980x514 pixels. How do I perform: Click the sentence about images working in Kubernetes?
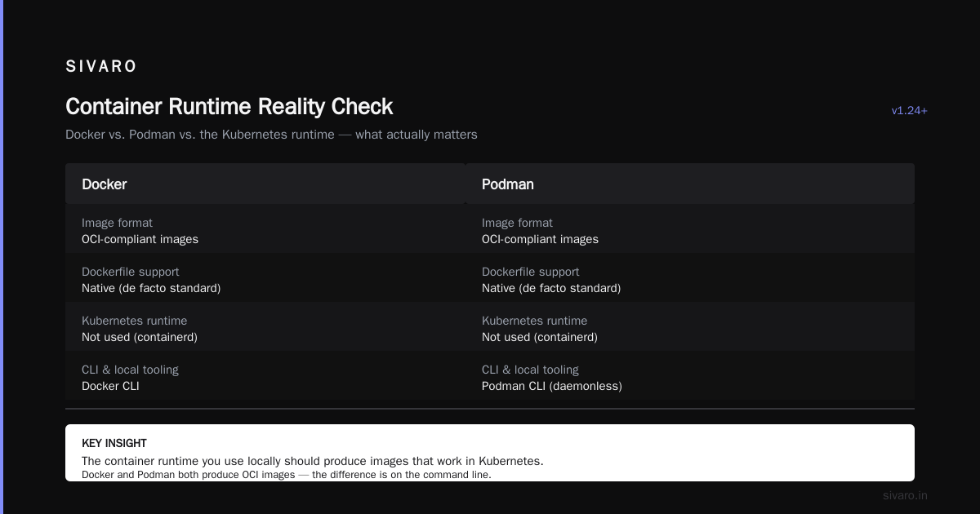(313, 461)
